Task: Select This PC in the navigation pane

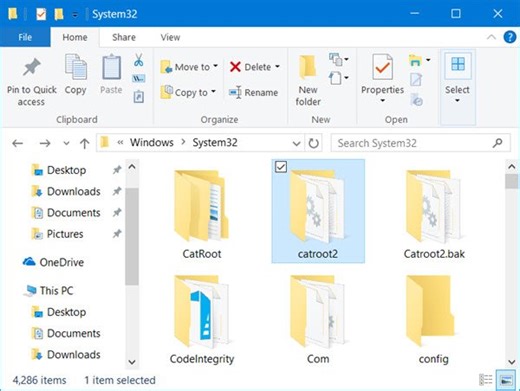Action: tap(49, 291)
